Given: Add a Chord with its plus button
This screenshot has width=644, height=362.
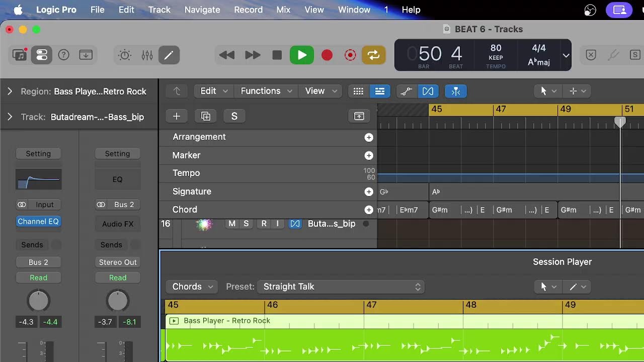Looking at the screenshot, I should click(x=369, y=210).
